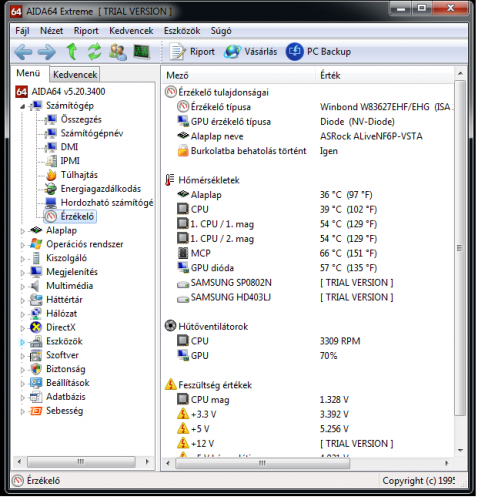Expand the Multimédia node
The width and height of the screenshot is (478, 500).
[22, 286]
